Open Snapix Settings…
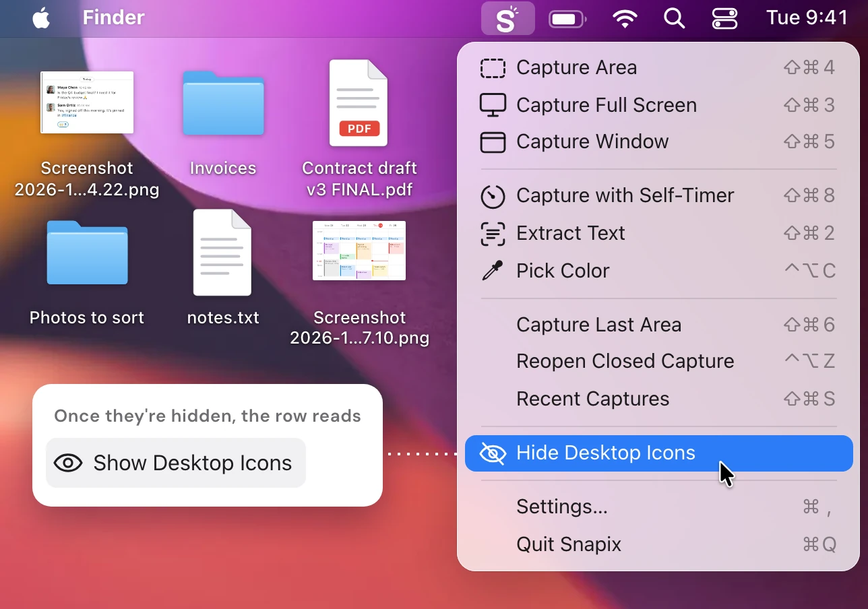This screenshot has height=609, width=868. [x=659, y=507]
